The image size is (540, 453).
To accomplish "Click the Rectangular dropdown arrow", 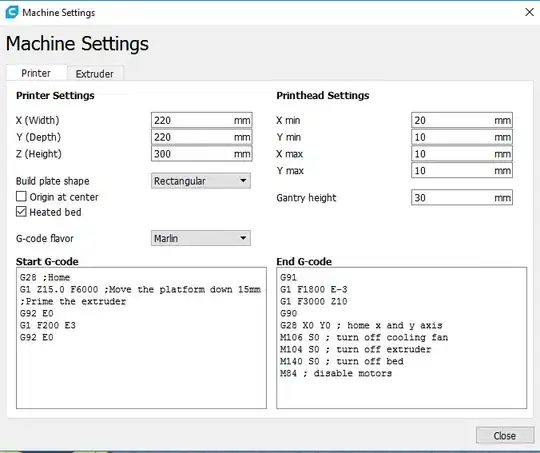I will (243, 181).
